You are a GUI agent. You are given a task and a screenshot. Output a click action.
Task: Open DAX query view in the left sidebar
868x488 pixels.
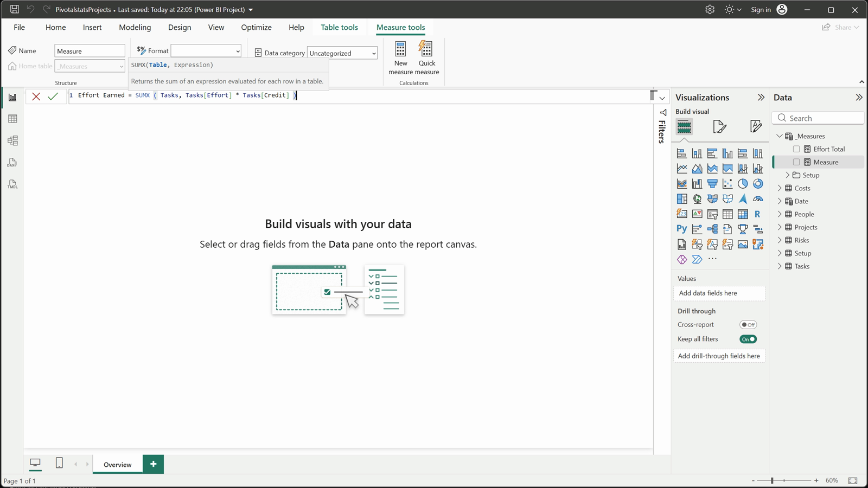pos(12,163)
